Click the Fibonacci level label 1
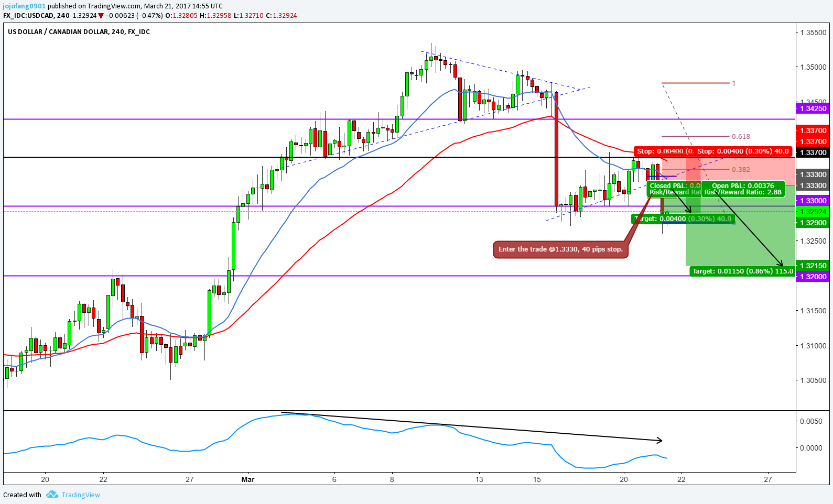The height and width of the screenshot is (504, 833). [734, 83]
